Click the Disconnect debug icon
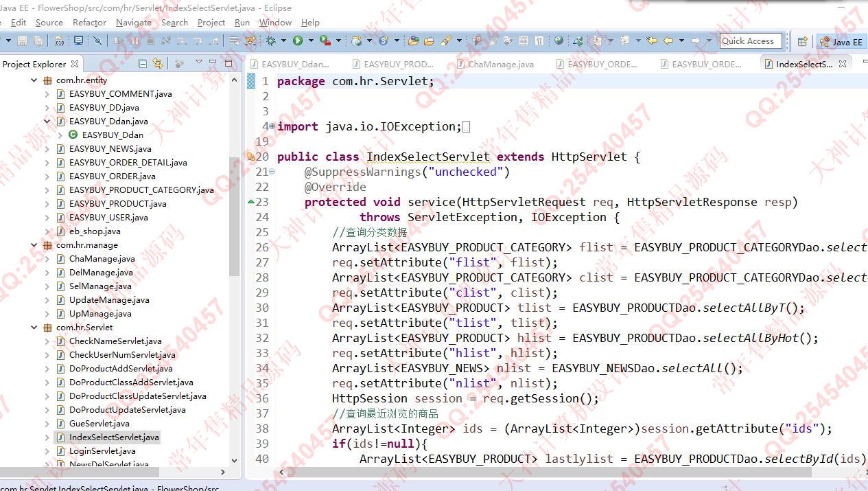868x491 pixels. click(165, 41)
